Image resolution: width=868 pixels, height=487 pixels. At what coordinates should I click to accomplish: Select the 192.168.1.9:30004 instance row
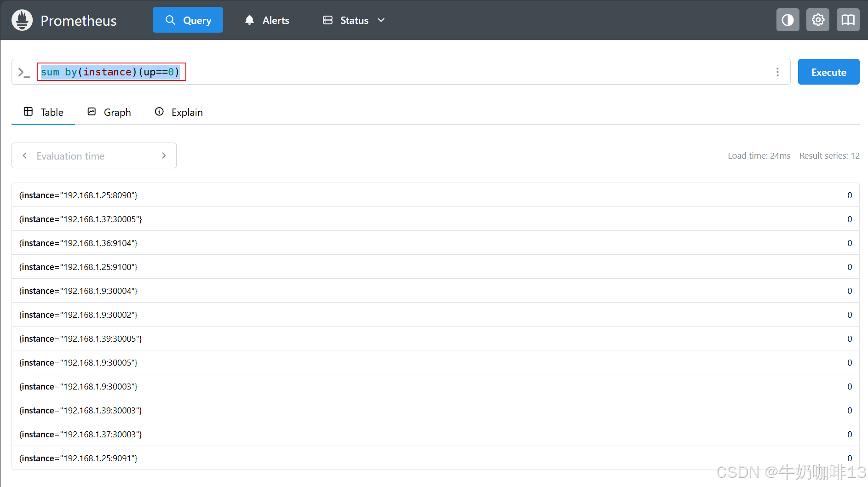tap(435, 291)
